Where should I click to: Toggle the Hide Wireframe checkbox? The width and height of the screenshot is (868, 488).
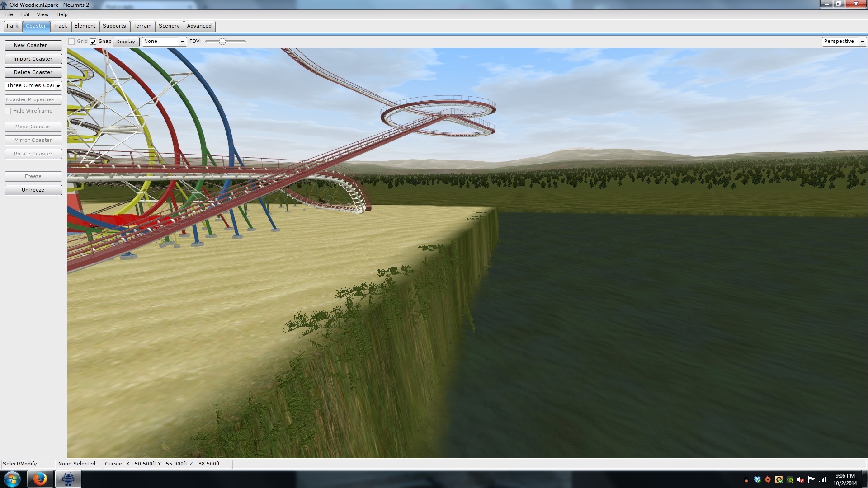point(8,111)
